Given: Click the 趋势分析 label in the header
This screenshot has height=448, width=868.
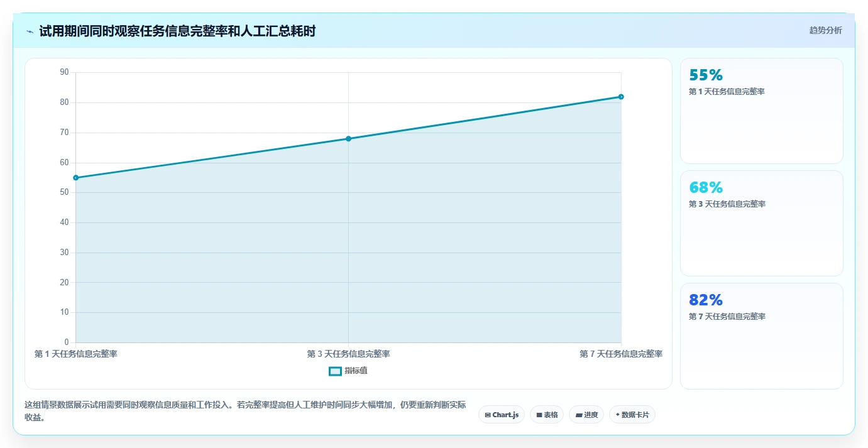Looking at the screenshot, I should click(825, 30).
